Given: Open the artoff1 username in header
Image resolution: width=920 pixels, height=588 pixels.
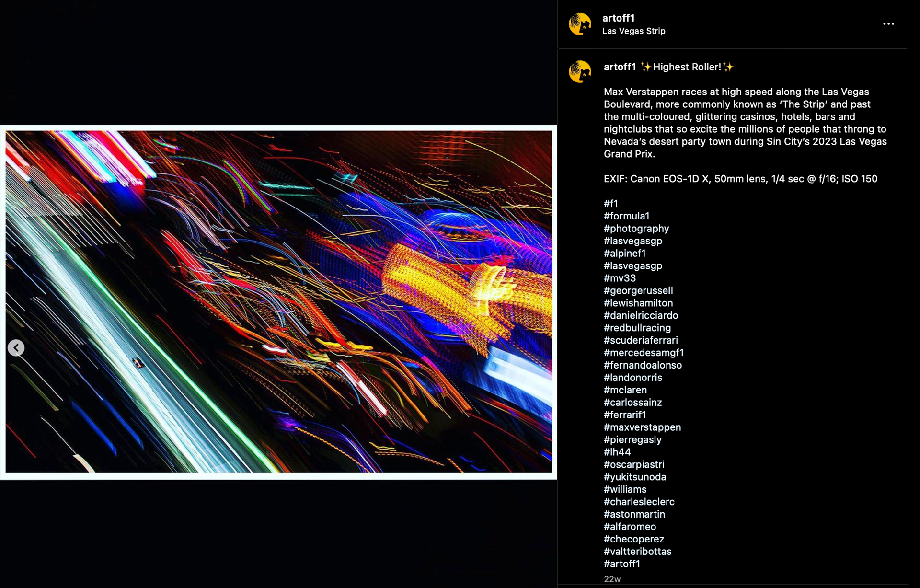Looking at the screenshot, I should pyautogui.click(x=618, y=18).
